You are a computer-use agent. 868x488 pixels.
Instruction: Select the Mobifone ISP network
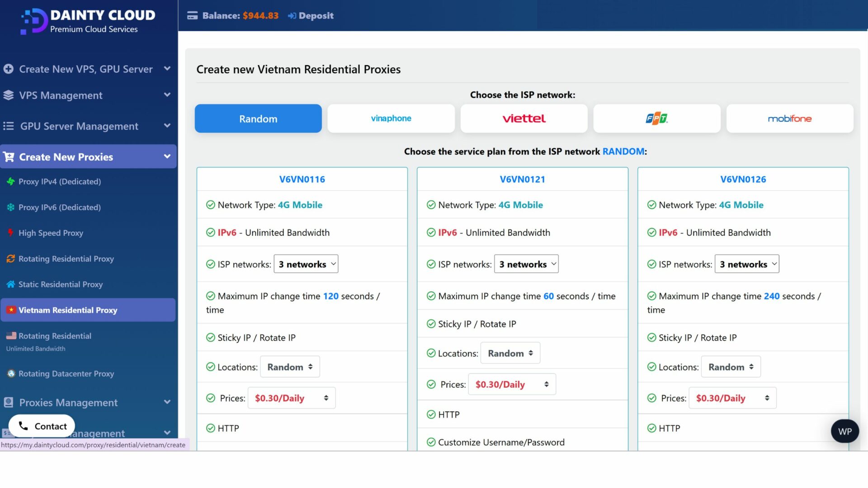point(790,118)
